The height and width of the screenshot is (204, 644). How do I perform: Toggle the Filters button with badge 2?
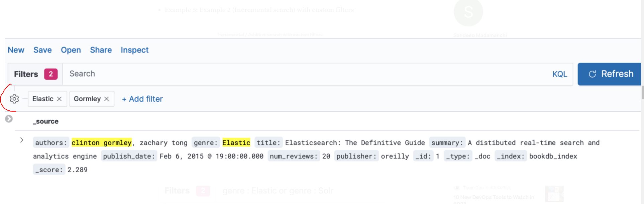point(35,74)
